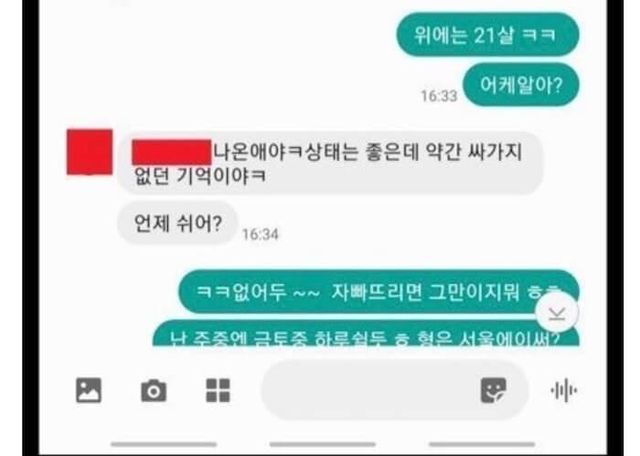Open the sticker emoji icon
Viewport: 640px width, 456px height.
[x=493, y=390]
